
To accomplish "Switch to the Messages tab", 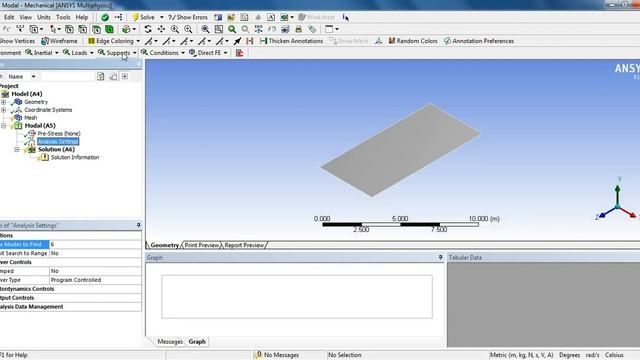I will tap(170, 342).
